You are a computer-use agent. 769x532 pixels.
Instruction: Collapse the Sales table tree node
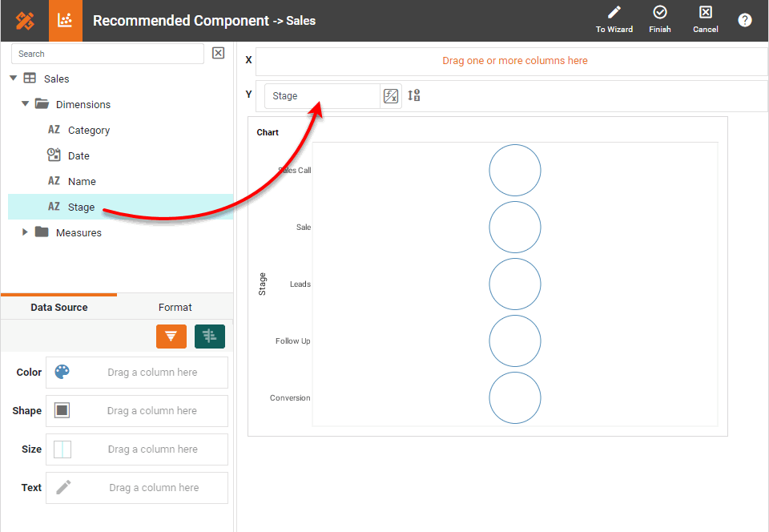point(14,79)
